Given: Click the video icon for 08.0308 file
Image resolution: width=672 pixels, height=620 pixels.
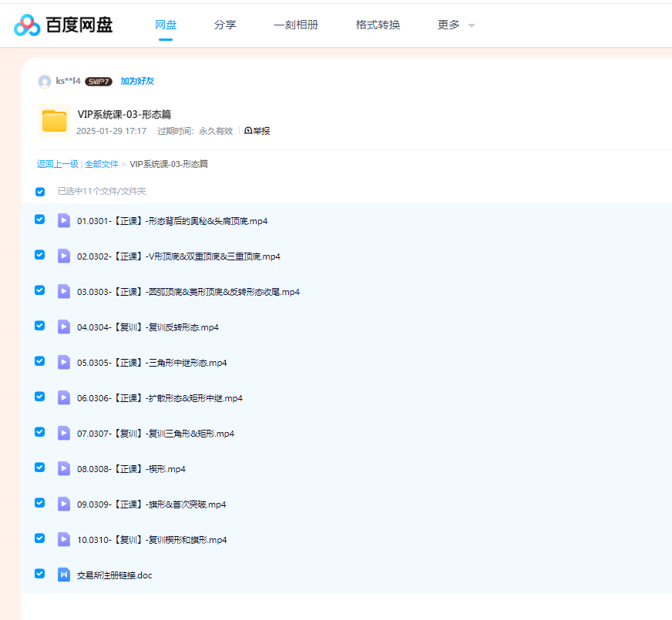Looking at the screenshot, I should point(64,469).
